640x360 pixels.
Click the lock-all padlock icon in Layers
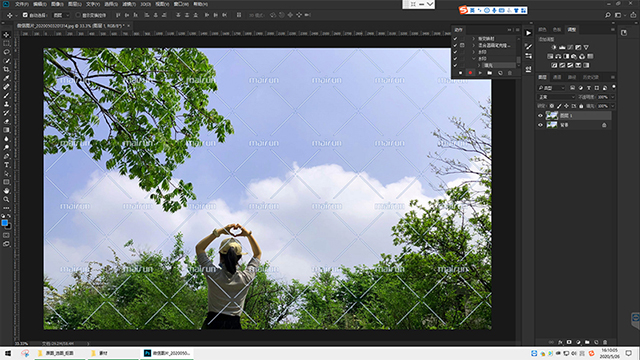[581, 106]
